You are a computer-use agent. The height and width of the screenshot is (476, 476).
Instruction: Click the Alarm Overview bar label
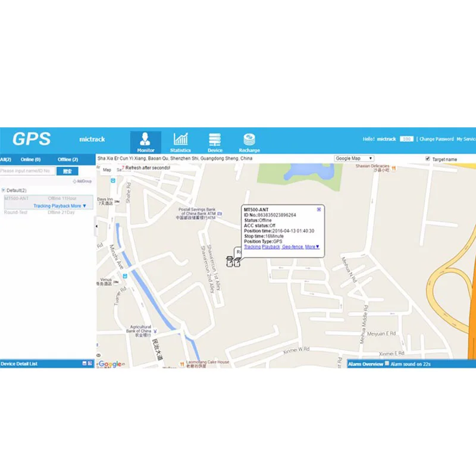pos(365,364)
